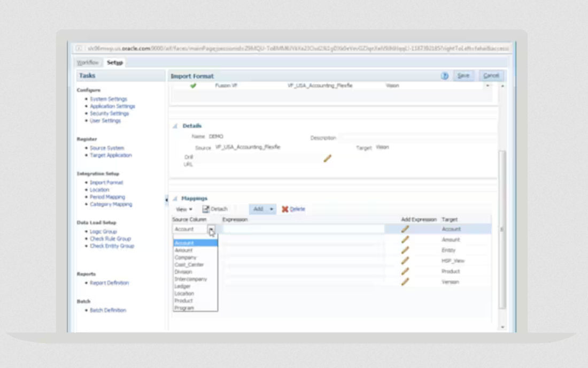Select Company from the Source Column list

pyautogui.click(x=185, y=257)
